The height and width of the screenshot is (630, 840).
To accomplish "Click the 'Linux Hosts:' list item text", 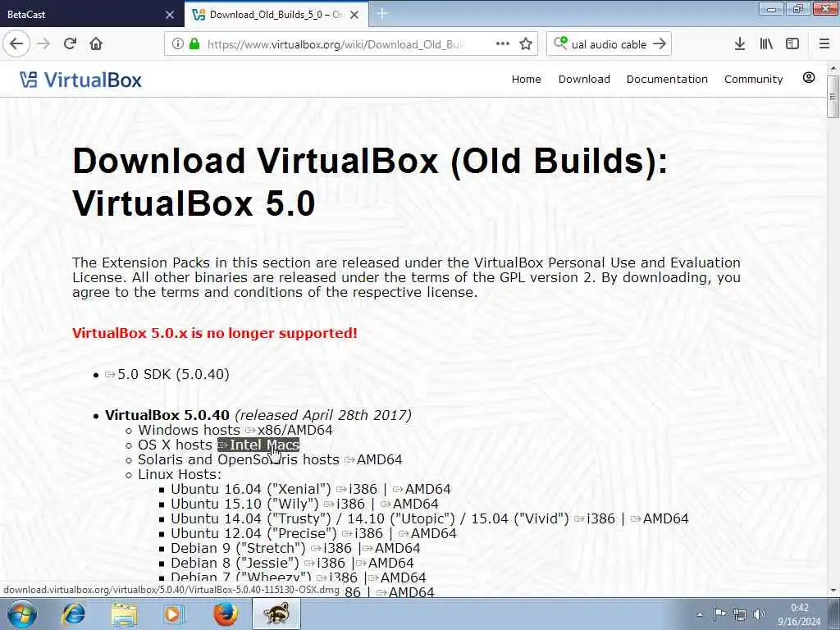I will (180, 475).
